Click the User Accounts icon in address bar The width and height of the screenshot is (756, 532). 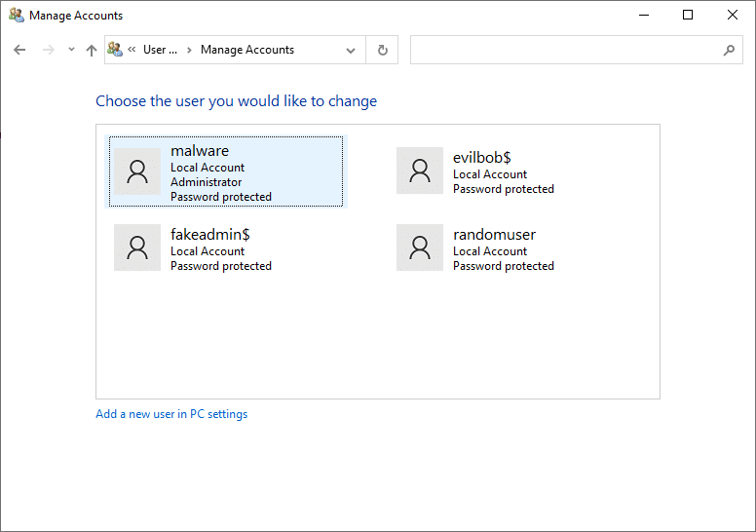(115, 49)
